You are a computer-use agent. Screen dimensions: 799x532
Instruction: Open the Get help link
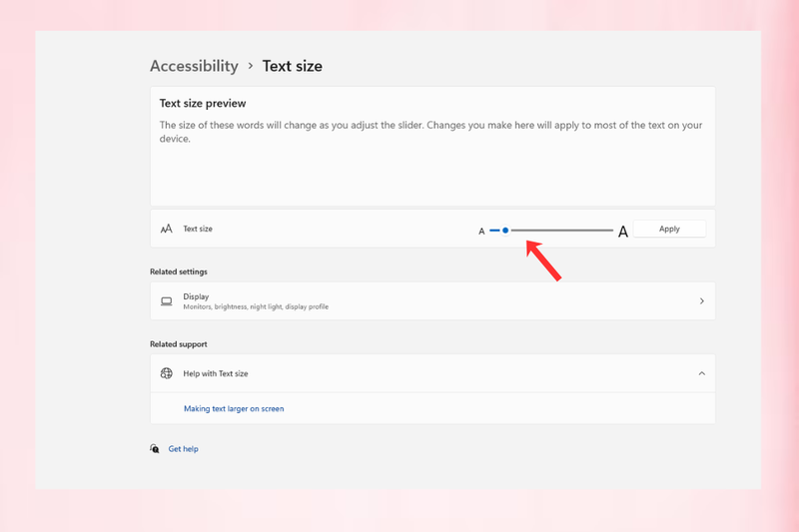click(183, 448)
